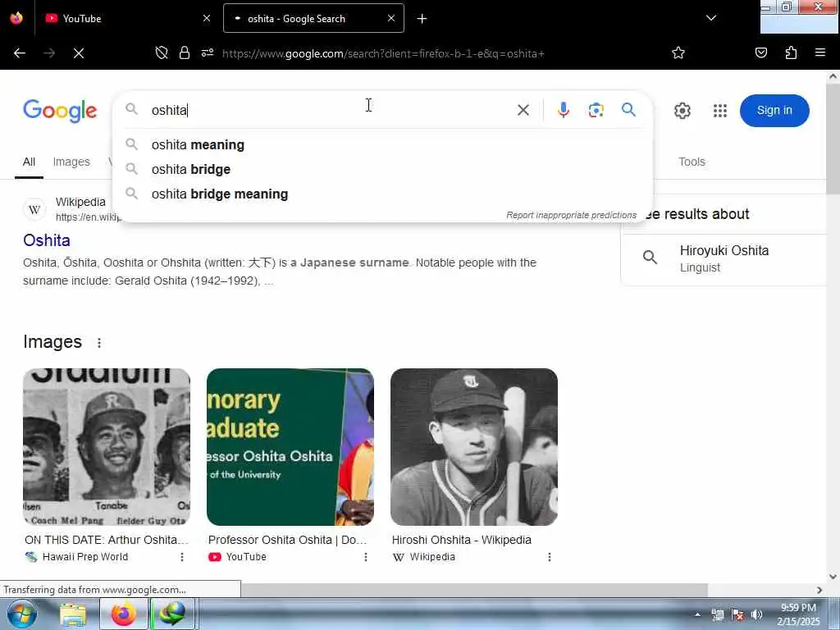Screen dimensions: 840x630
Task: Open Pocket save icon
Action: 760,53
